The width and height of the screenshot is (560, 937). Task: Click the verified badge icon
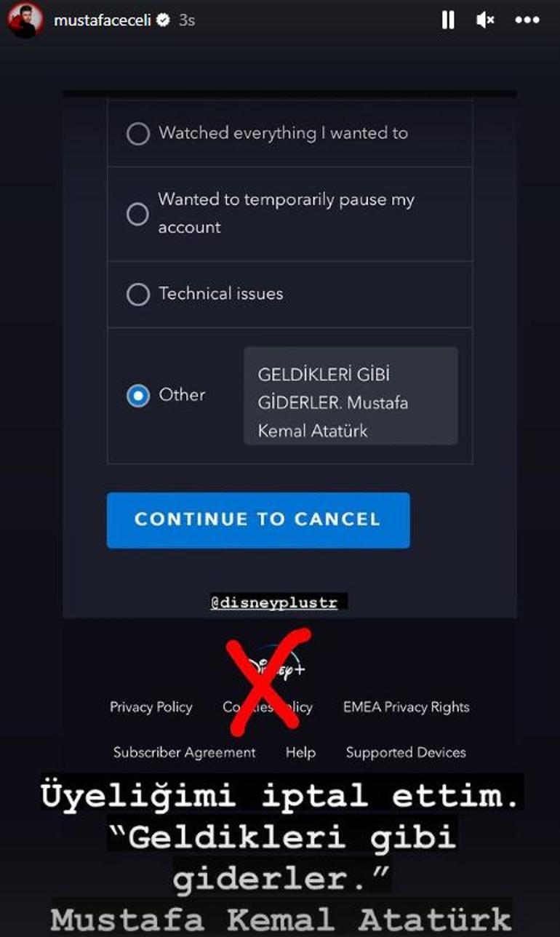coord(164,20)
